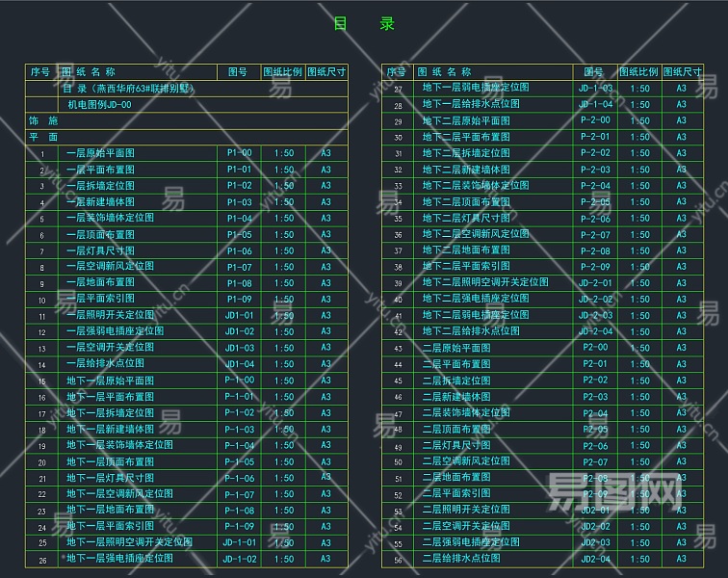Click drawing number JD-1-02
728x578 pixels.
(x=239, y=559)
